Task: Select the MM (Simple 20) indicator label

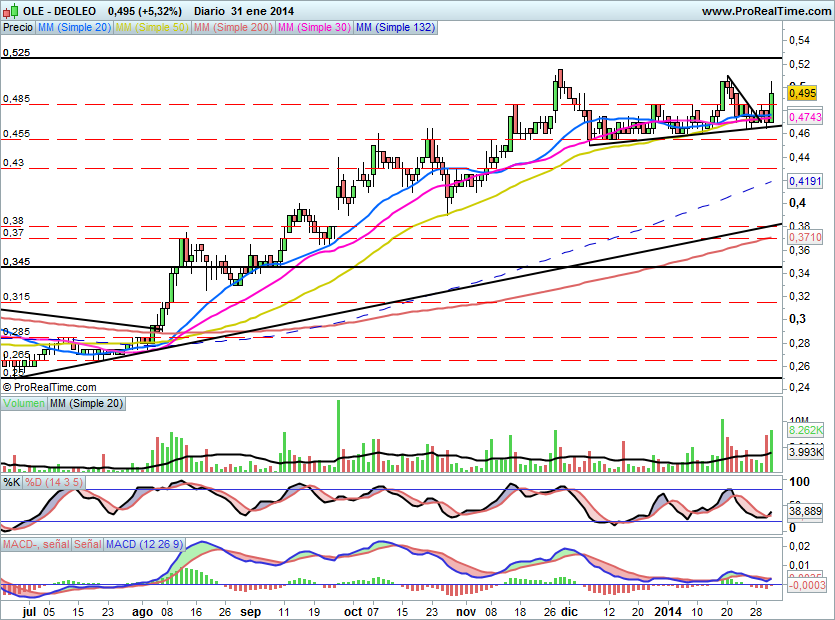Action: pos(75,28)
